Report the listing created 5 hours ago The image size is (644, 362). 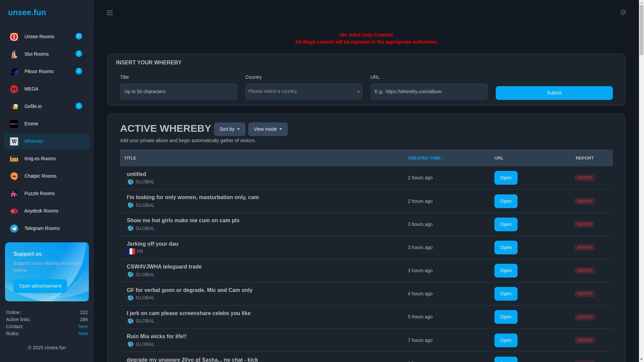click(x=584, y=317)
